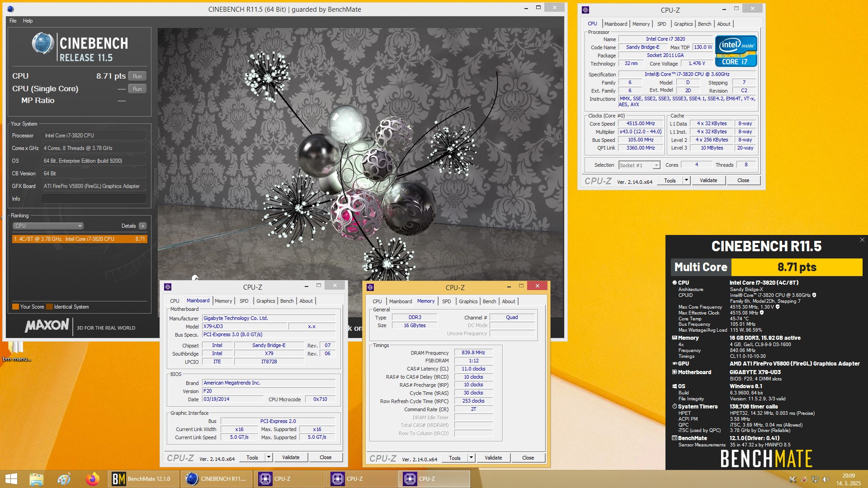Open the paint palette app in taskbar

(64, 479)
